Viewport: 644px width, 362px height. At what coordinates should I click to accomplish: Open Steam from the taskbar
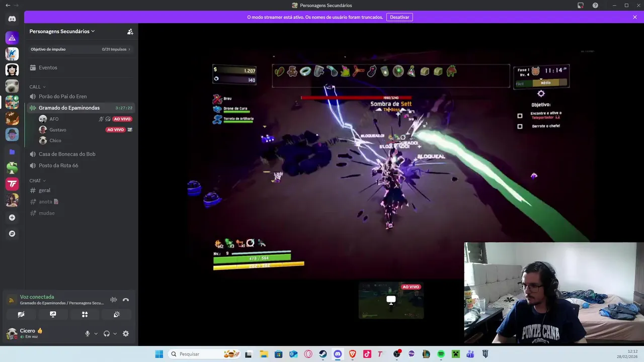click(x=323, y=354)
